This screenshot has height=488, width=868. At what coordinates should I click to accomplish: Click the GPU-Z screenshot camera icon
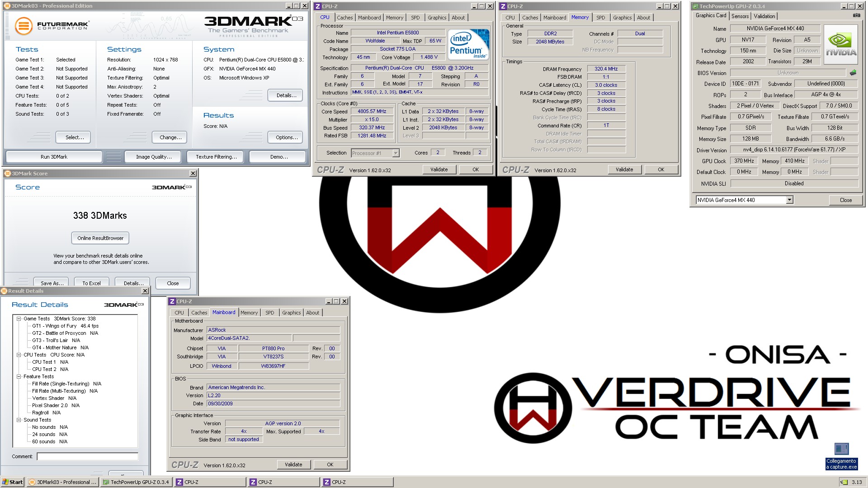(x=856, y=15)
